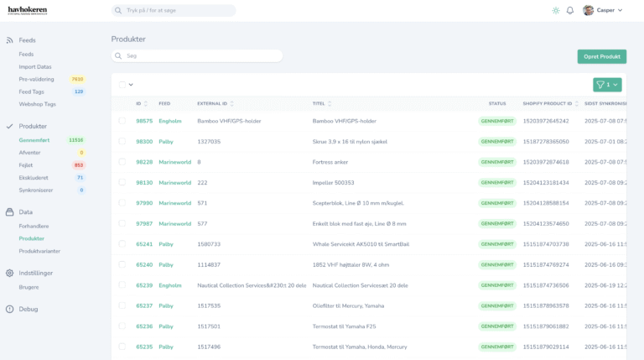The image size is (644, 360).
Task: Tick the checkbox for product 98575
Action: [x=122, y=121]
